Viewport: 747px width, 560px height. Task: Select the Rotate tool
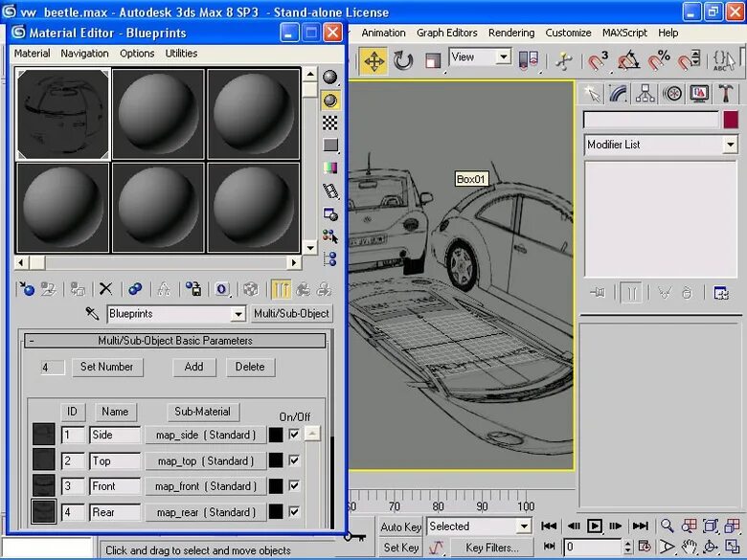(x=403, y=61)
